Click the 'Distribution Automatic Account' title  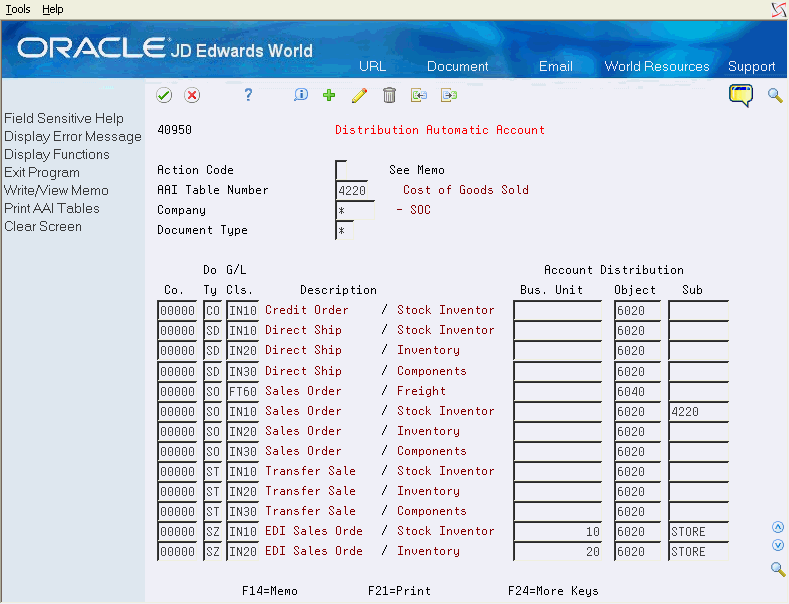(440, 130)
